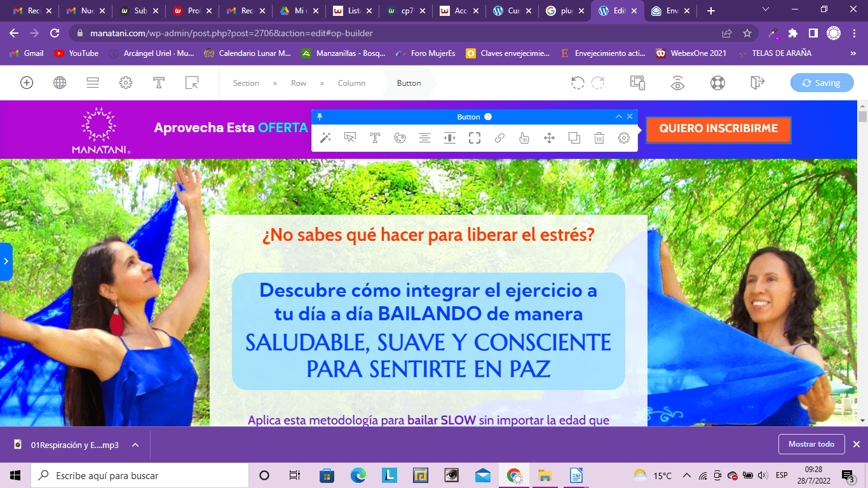Click the browser address bar
The image size is (868, 488).
pos(399,33)
